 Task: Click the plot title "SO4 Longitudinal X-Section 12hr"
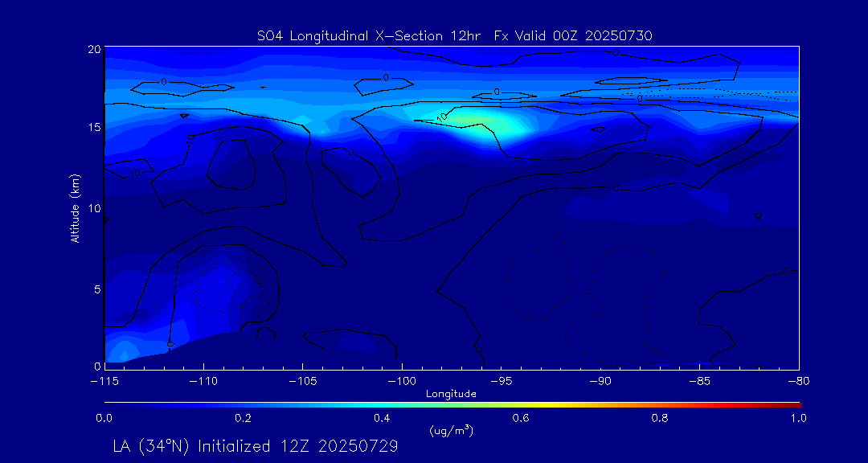coord(368,36)
